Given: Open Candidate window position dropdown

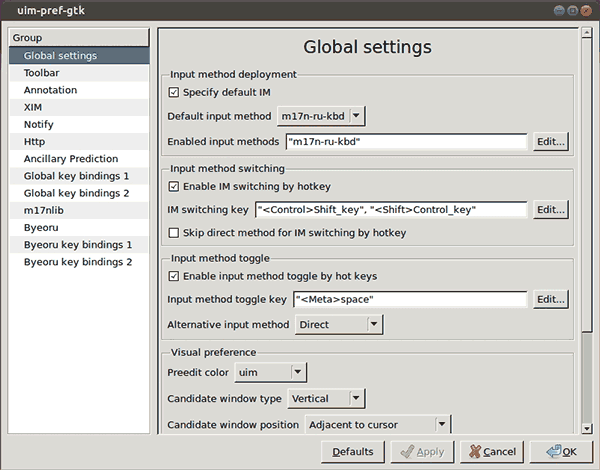Looking at the screenshot, I should [x=378, y=424].
